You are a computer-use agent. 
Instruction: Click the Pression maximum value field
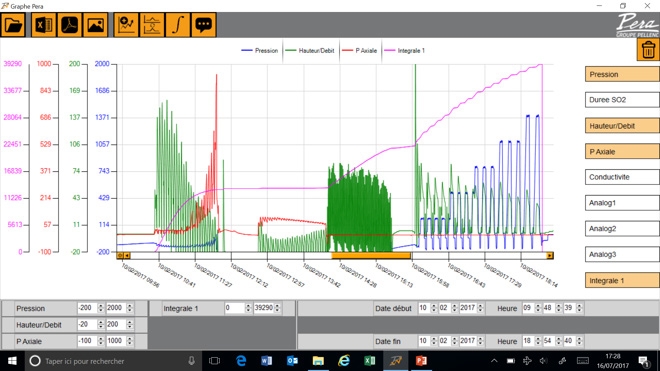[x=116, y=308]
